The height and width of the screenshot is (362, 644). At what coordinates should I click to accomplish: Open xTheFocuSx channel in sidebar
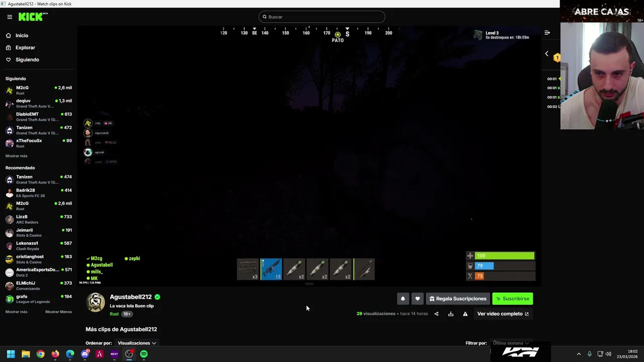tap(39, 143)
